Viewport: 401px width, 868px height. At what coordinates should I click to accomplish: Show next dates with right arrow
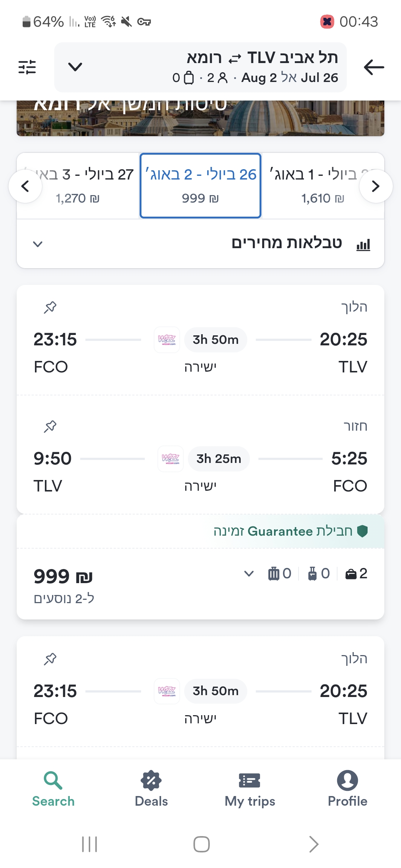tap(376, 186)
